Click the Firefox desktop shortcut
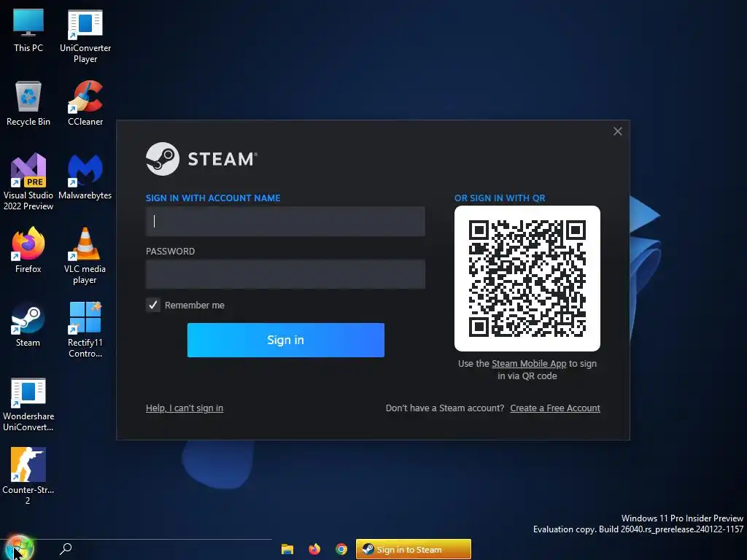This screenshot has width=747, height=560. click(28, 250)
